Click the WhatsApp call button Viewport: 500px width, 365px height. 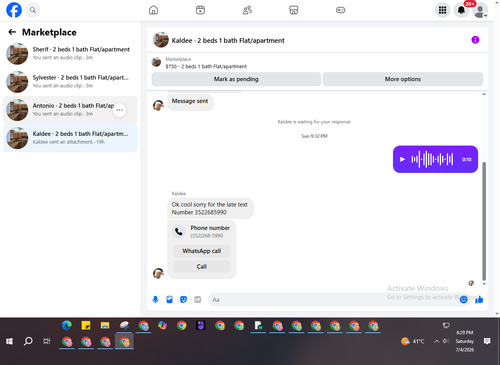click(x=202, y=251)
